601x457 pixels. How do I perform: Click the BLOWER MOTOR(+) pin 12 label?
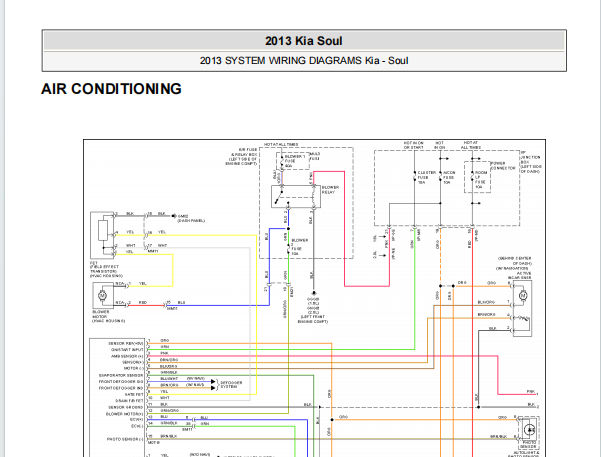125,414
